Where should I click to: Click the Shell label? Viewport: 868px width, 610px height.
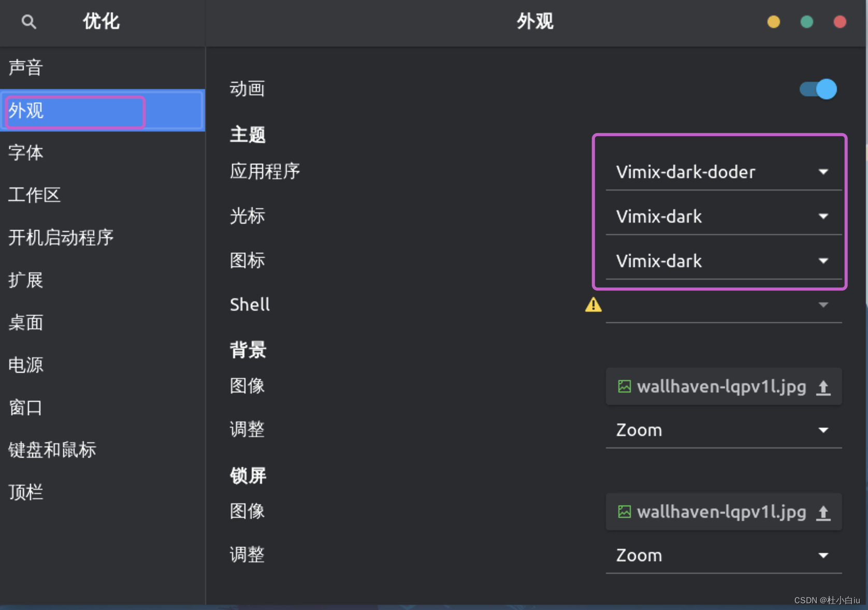point(250,304)
